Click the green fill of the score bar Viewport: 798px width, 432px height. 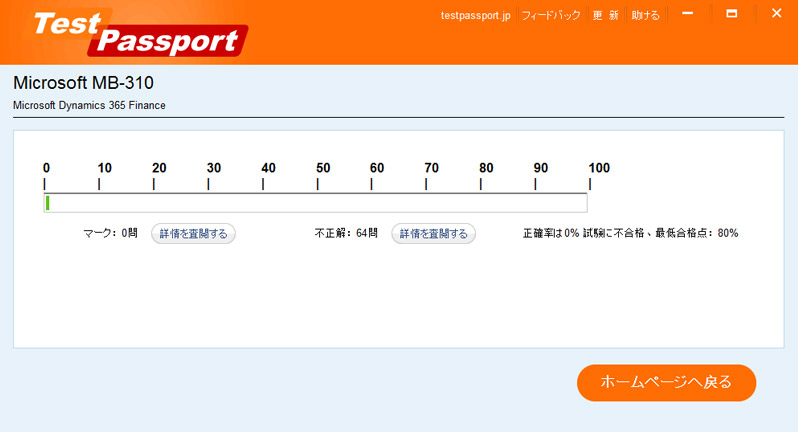pyautogui.click(x=47, y=204)
